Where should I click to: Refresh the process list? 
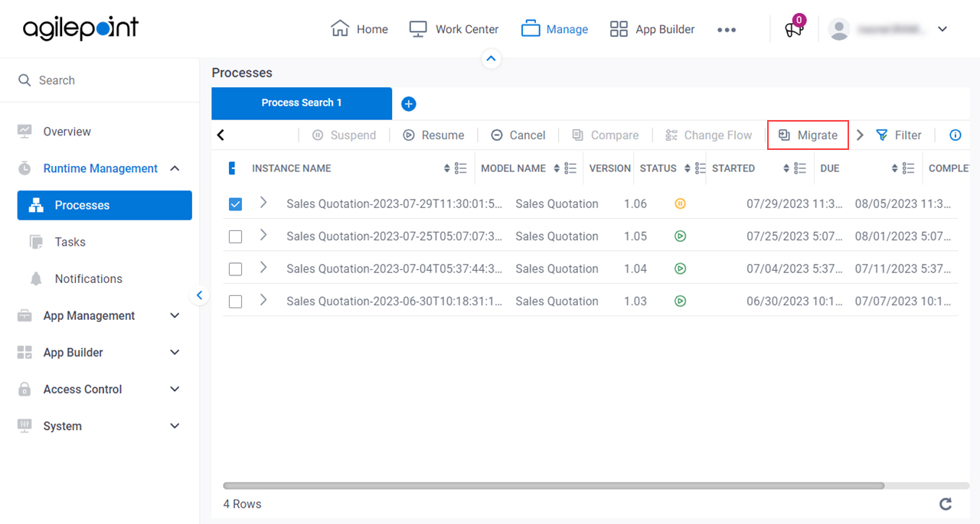(x=946, y=503)
